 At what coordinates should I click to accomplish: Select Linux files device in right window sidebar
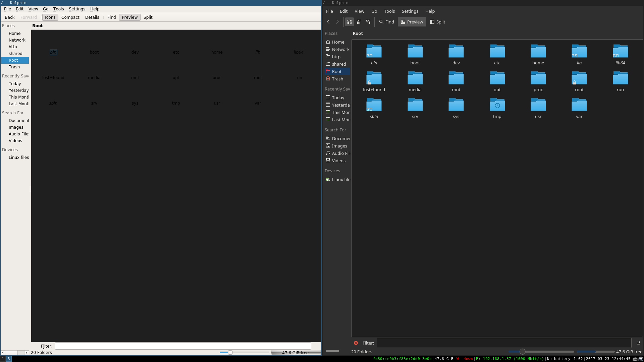338,179
